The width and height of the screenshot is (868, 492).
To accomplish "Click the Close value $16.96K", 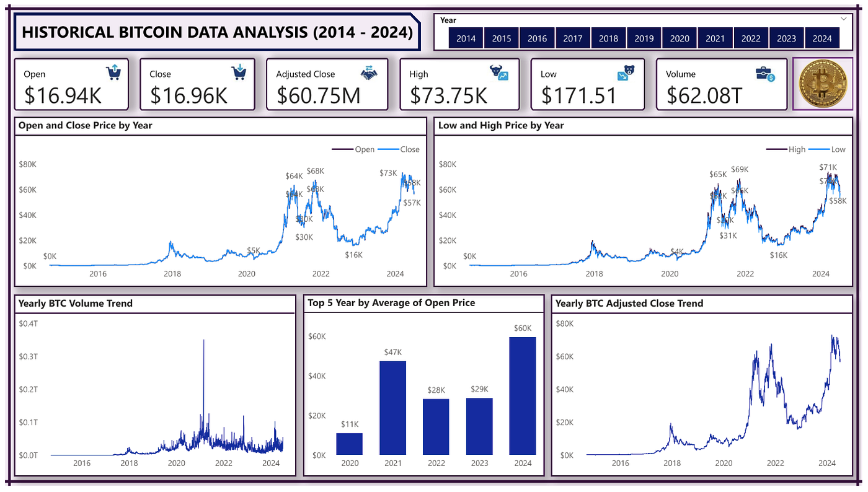I will click(188, 95).
